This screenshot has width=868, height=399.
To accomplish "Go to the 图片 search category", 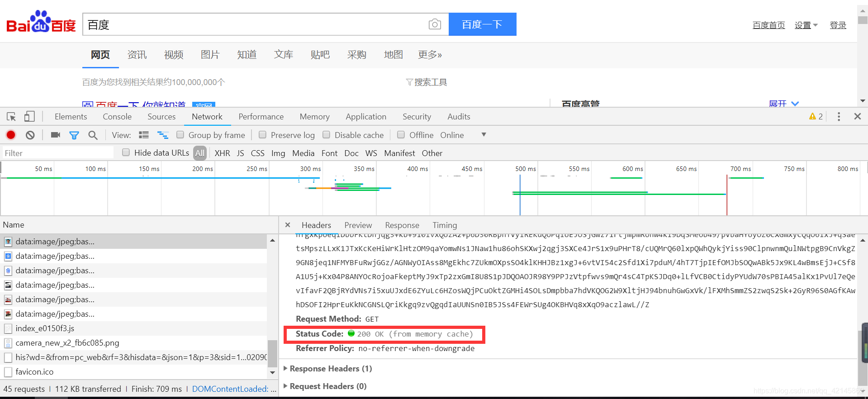I will 210,55.
